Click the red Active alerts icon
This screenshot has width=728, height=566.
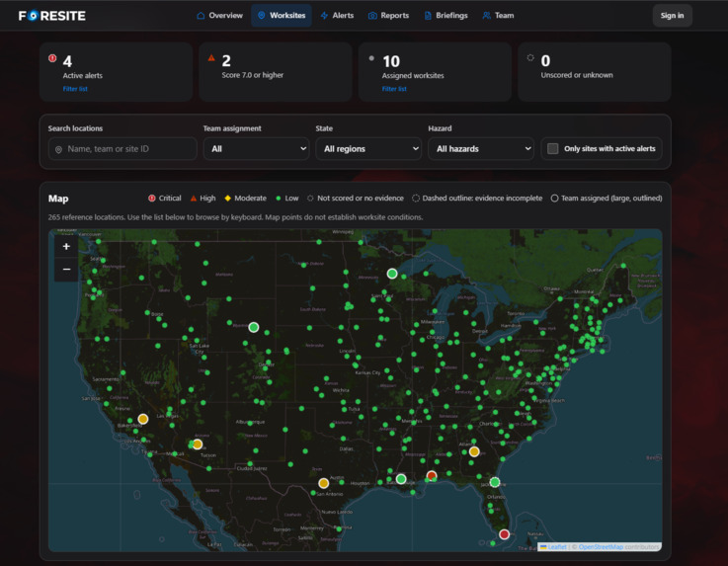click(52, 58)
